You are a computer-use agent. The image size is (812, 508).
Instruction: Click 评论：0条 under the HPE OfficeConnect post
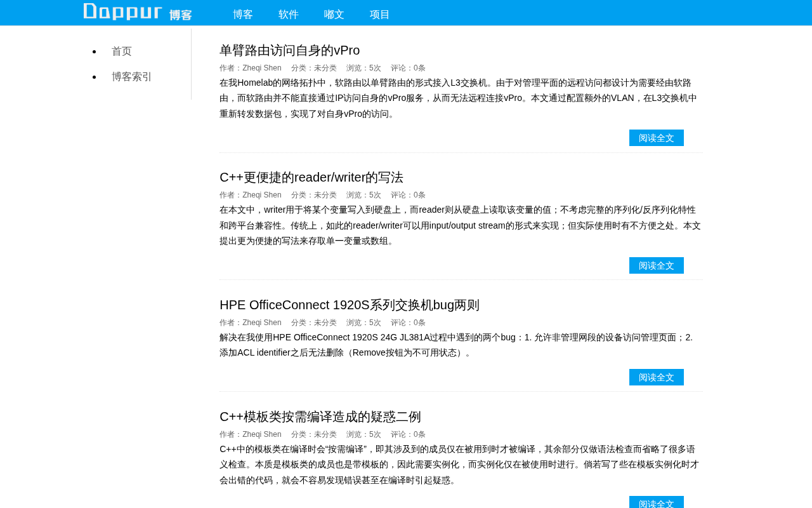[408, 323]
